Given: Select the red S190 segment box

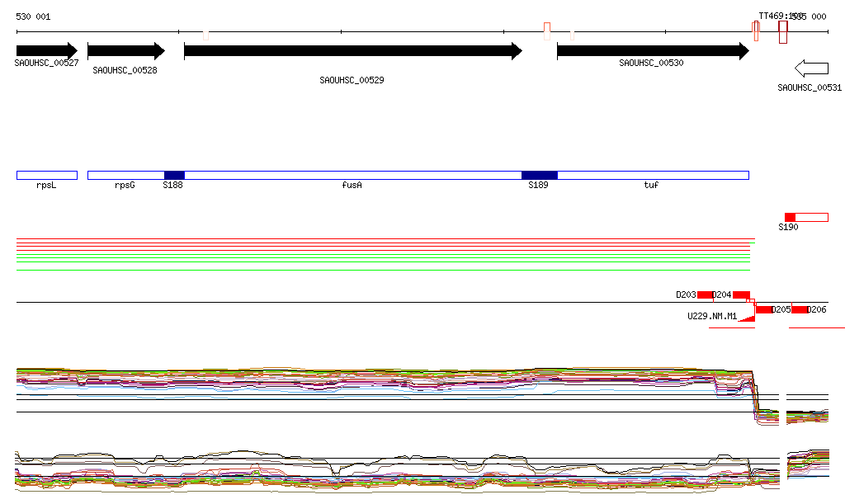Looking at the screenshot, I should point(790,217).
